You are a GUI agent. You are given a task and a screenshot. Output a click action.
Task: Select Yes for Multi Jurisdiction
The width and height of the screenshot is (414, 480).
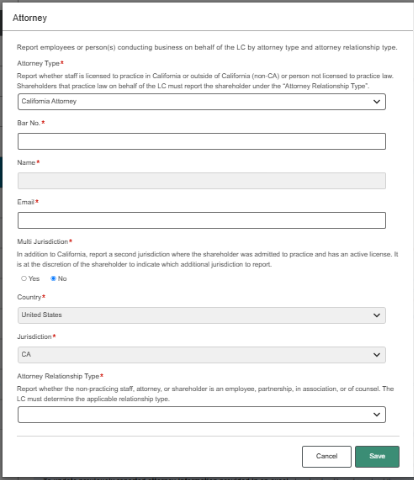click(x=24, y=278)
